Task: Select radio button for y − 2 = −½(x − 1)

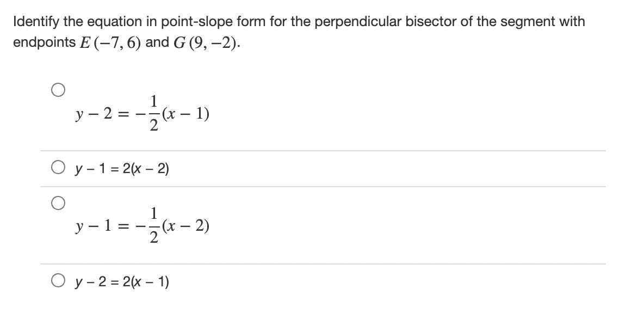Action: [58, 90]
